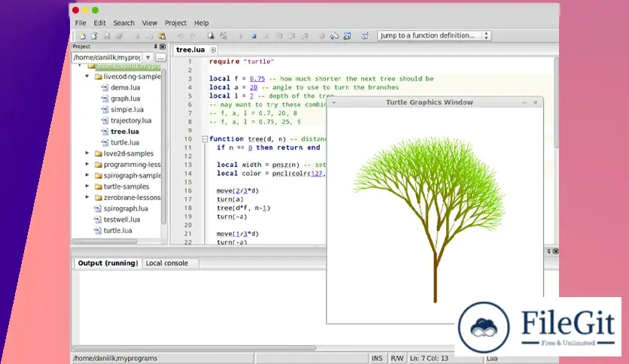The width and height of the screenshot is (629, 364).
Task: Stop the running process with the blue square
Action: pos(254,36)
